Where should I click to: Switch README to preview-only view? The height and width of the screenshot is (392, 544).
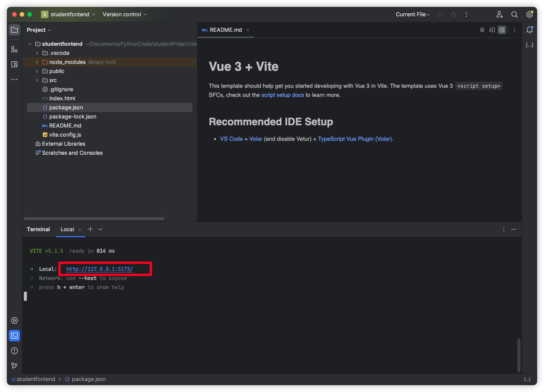(x=502, y=30)
